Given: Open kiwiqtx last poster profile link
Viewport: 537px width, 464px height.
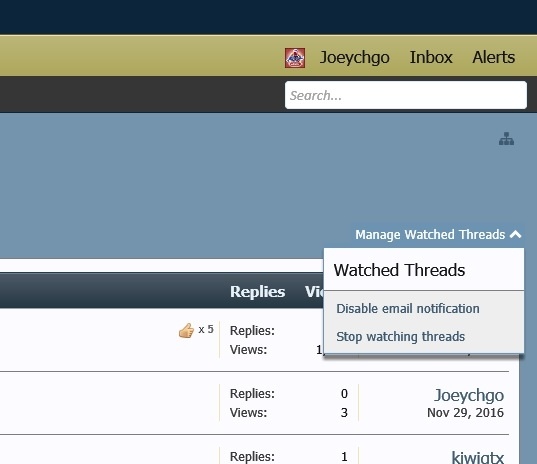Looking at the screenshot, I should point(477,457).
